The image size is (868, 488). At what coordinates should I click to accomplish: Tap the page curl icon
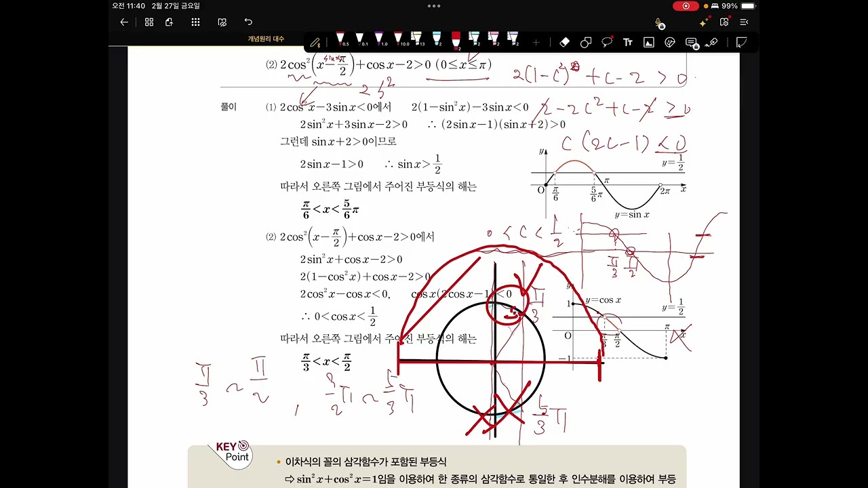[x=742, y=42]
